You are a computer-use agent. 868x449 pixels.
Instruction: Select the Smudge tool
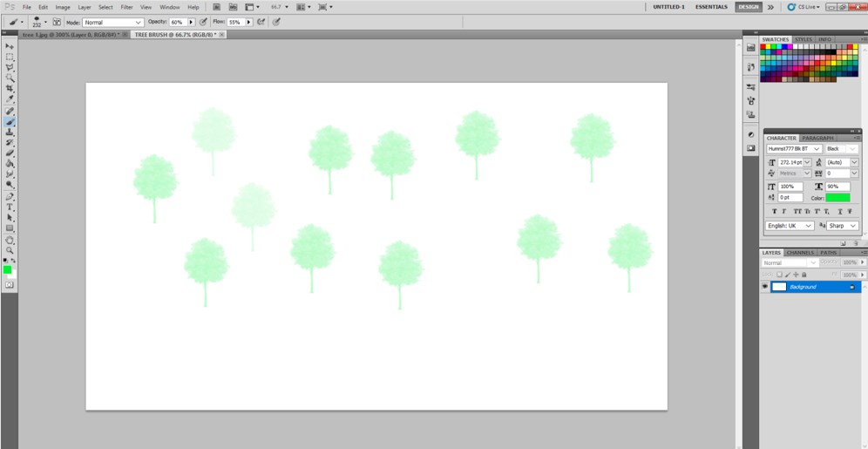click(10, 174)
